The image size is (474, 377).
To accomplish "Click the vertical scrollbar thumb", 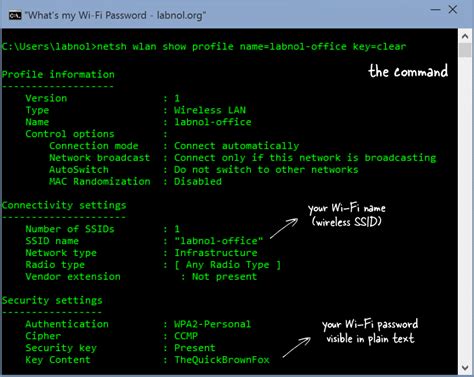I will pos(465,50).
